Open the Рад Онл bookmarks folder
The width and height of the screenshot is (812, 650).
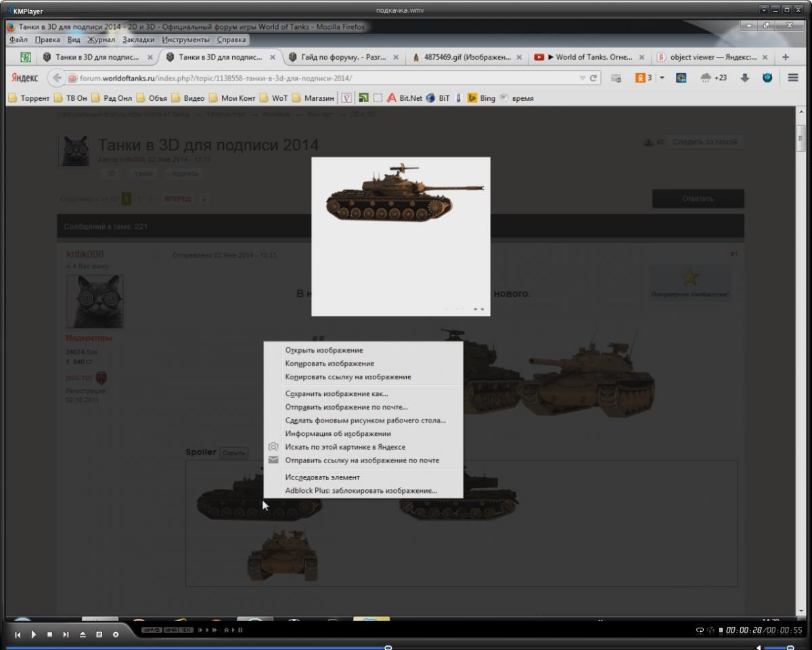pos(112,98)
